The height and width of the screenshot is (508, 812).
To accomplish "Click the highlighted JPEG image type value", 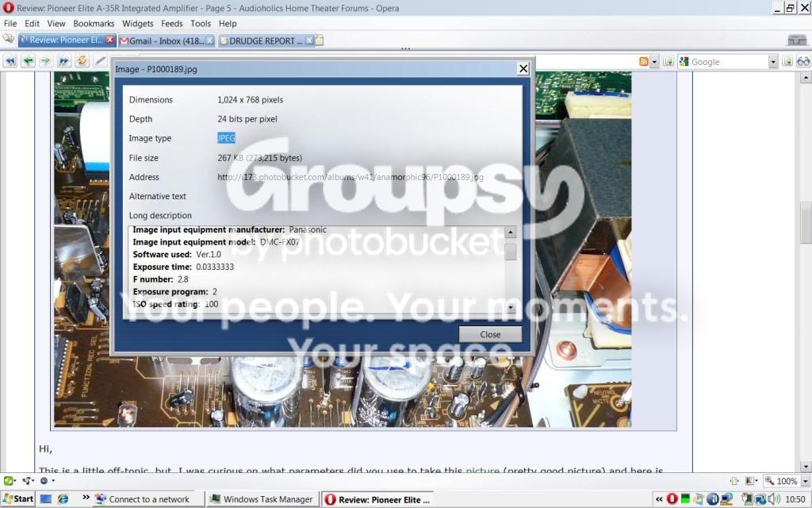I will coord(226,138).
